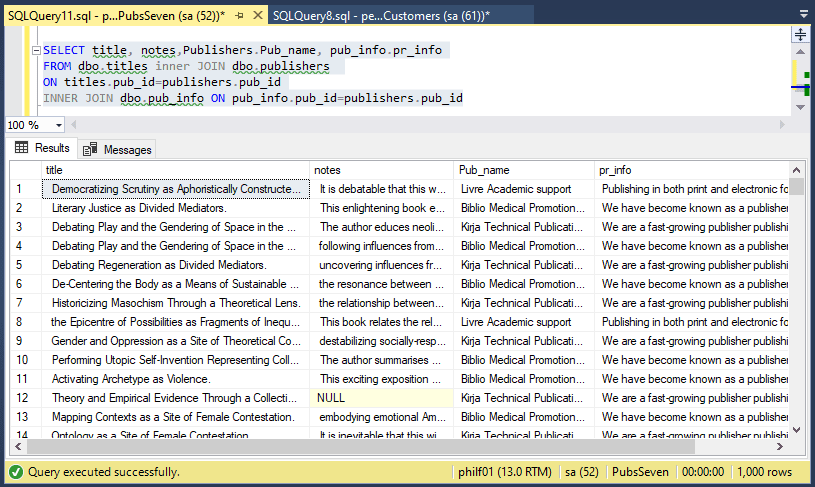The width and height of the screenshot is (815, 487).
Task: Click the green query success icon
Action: [x=16, y=472]
